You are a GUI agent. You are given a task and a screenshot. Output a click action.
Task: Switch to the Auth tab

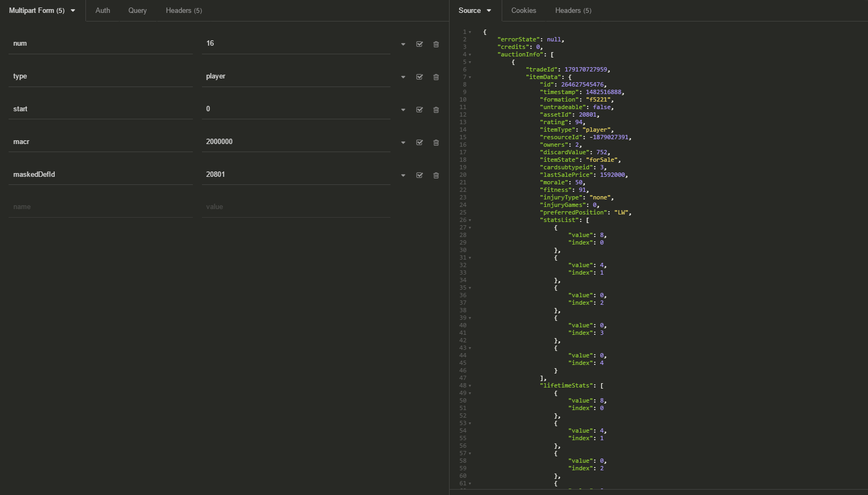(x=103, y=11)
